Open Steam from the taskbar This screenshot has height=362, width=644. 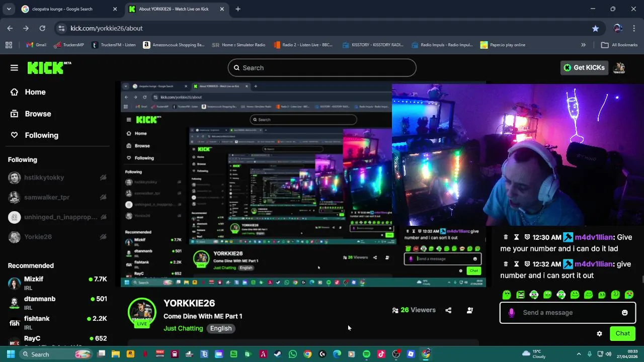[x=278, y=354]
